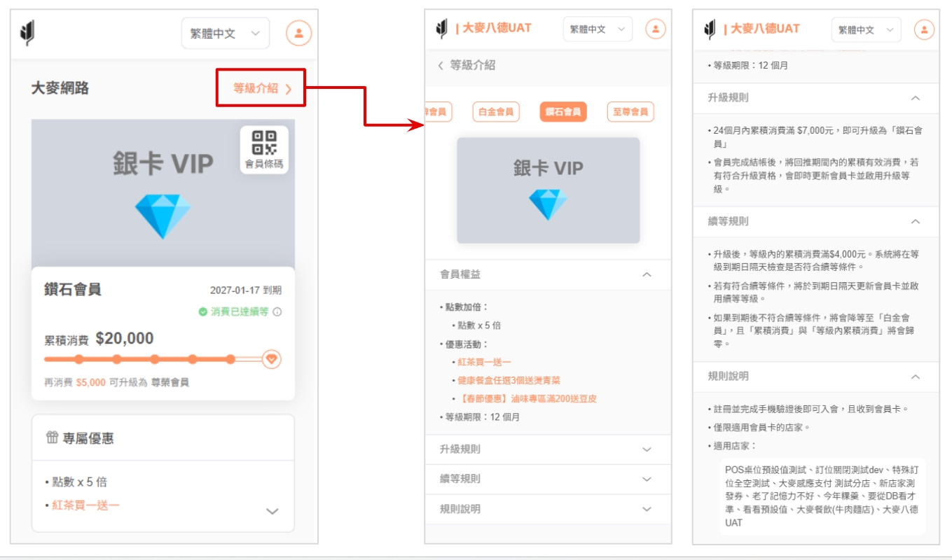This screenshot has width=952, height=560.
Task: Click the profile icon in middle panel header
Action: (656, 29)
